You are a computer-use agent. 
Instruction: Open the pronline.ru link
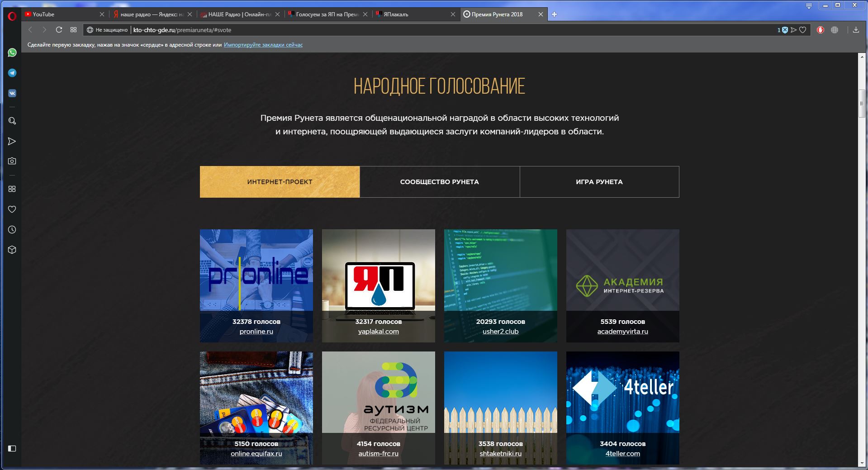pyautogui.click(x=256, y=332)
